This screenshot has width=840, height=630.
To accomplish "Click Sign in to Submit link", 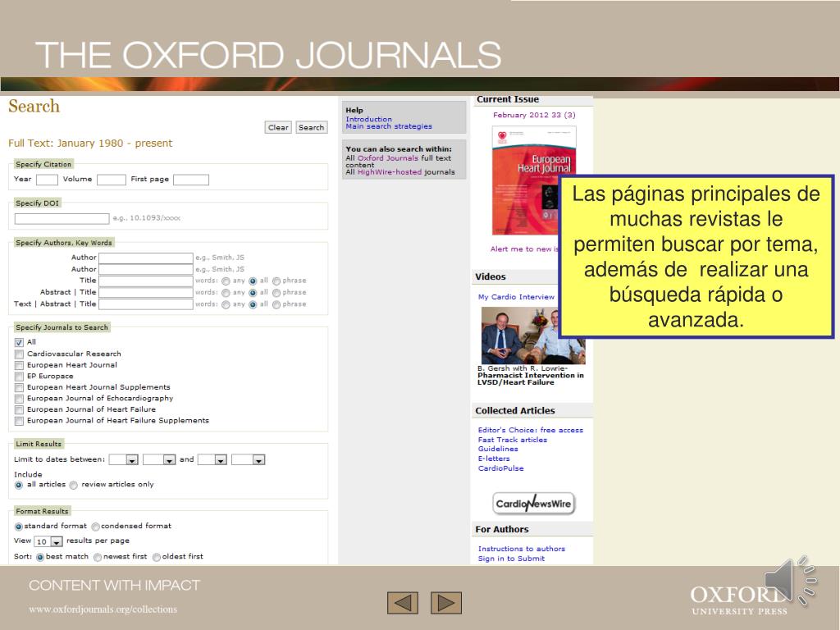I will click(511, 558).
